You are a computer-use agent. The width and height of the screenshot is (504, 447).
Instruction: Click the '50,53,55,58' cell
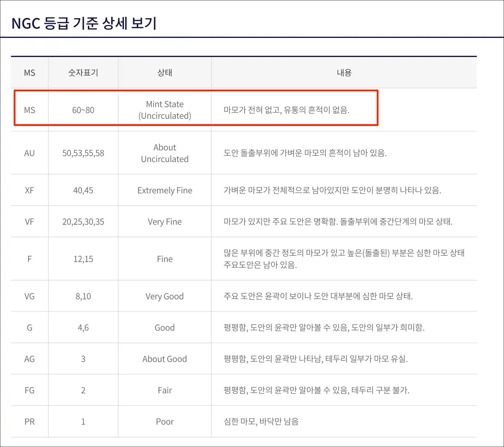tap(83, 153)
